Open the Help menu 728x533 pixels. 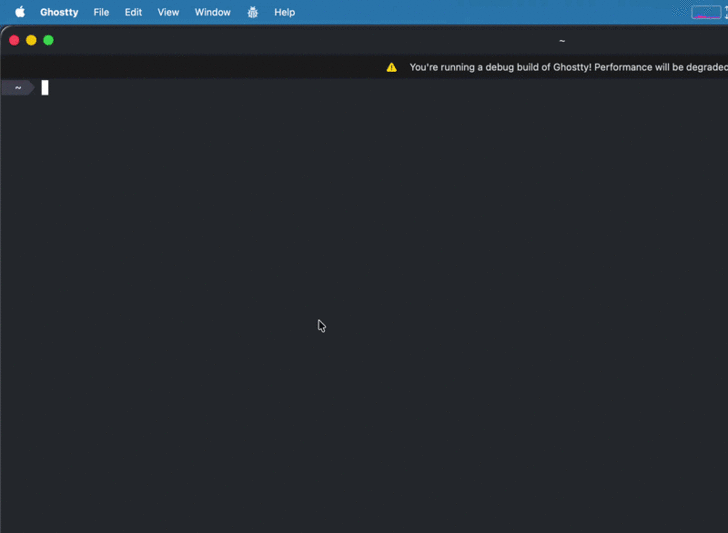(285, 13)
